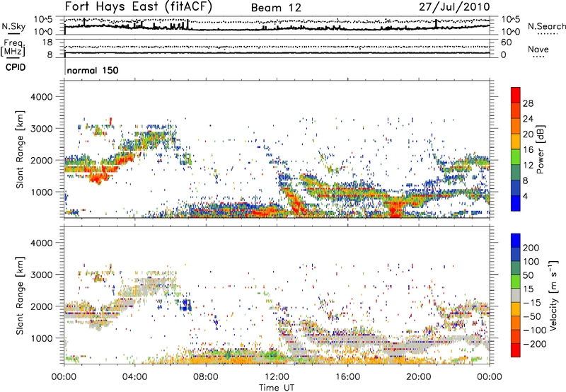This screenshot has height=392, width=566.
Task: Click '1000' on the velocity panel axis
Action: click(x=41, y=338)
